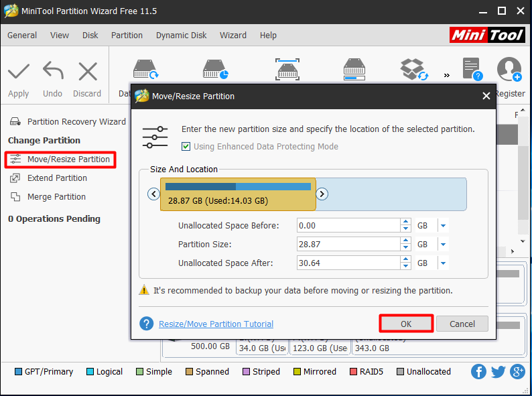Image resolution: width=532 pixels, height=396 pixels.
Task: Click the RAID5 legend swatch
Action: click(x=353, y=372)
